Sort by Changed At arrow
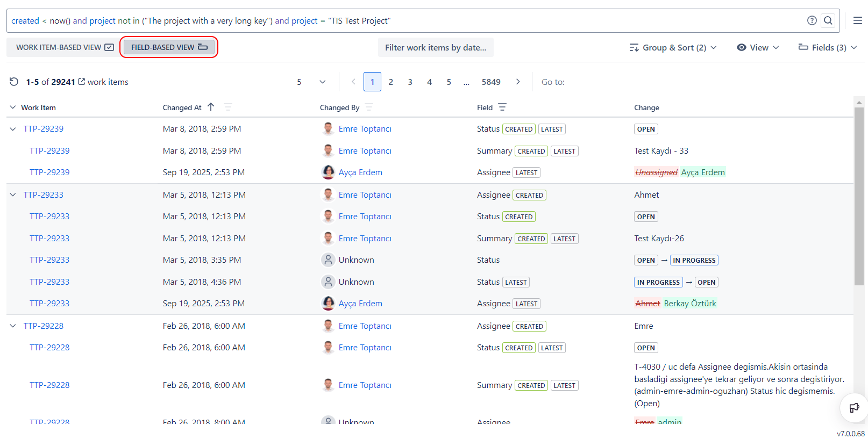 click(x=211, y=107)
